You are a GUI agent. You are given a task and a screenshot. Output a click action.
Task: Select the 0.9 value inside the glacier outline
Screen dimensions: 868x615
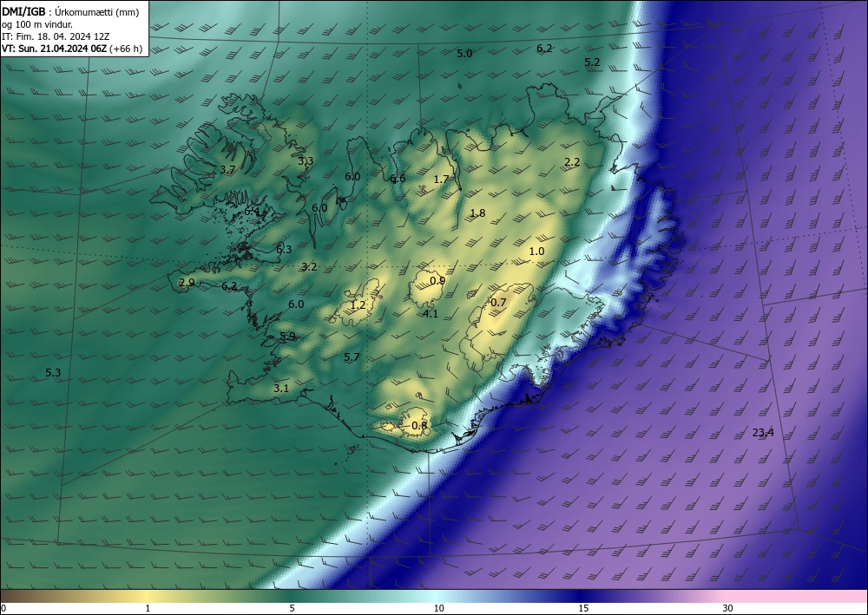click(x=437, y=280)
